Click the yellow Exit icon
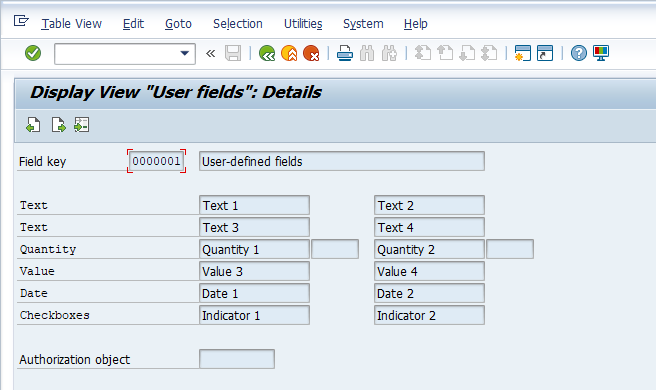This screenshot has width=656, height=390. [x=289, y=53]
